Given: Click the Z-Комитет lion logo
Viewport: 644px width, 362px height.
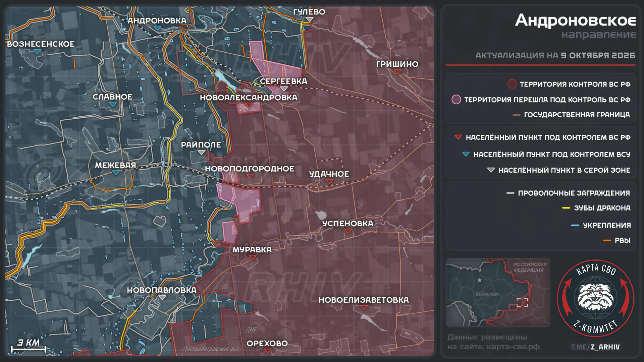Looking at the screenshot, I should click(595, 298).
